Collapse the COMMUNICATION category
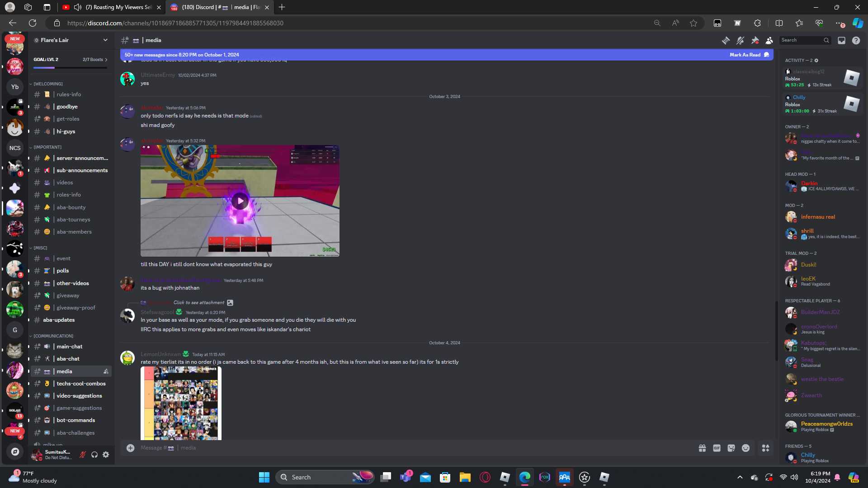The height and width of the screenshot is (488, 868). 53,336
